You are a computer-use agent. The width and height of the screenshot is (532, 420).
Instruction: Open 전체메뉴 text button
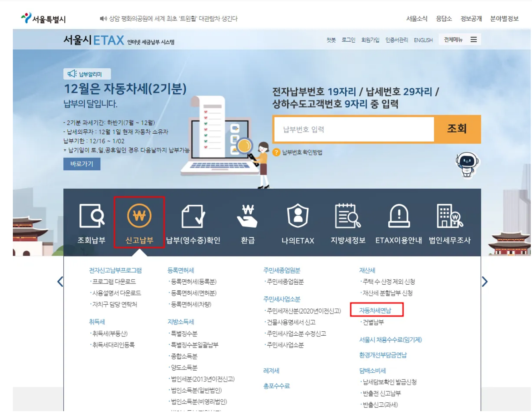453,40
